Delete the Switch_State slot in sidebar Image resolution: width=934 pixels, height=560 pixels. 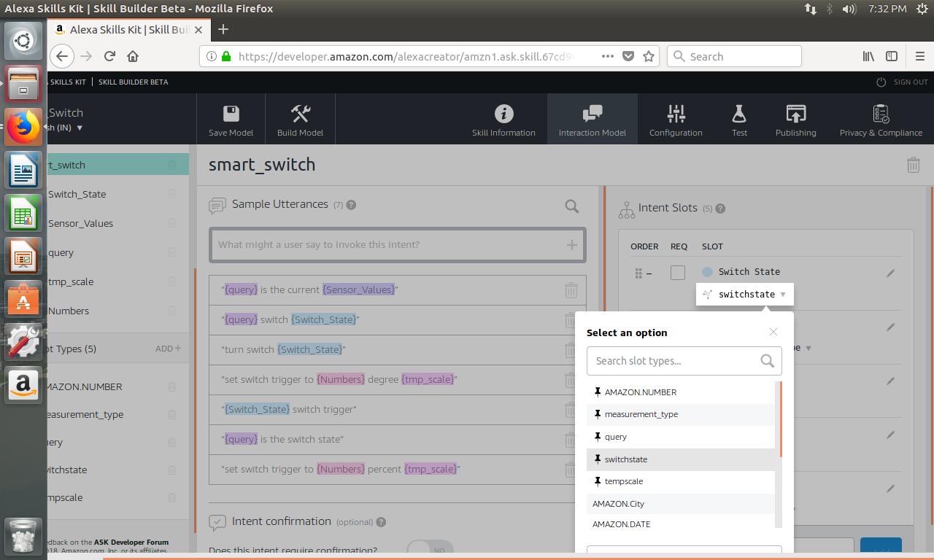[x=172, y=194]
